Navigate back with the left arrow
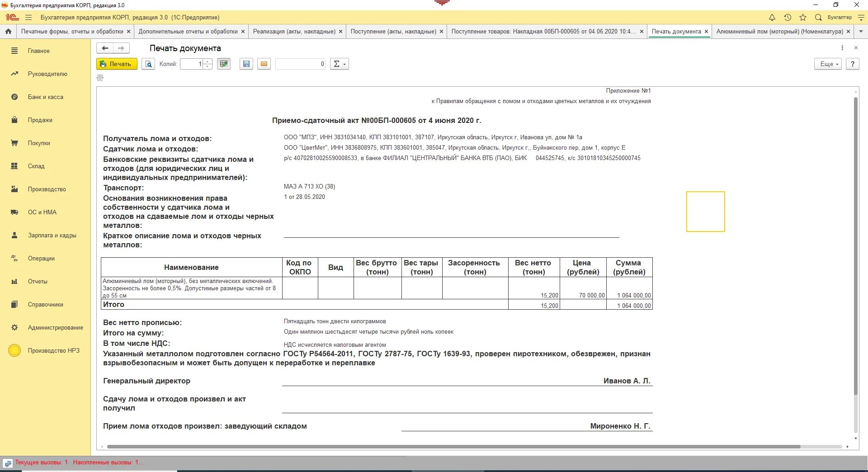The image size is (868, 472). pyautogui.click(x=105, y=48)
